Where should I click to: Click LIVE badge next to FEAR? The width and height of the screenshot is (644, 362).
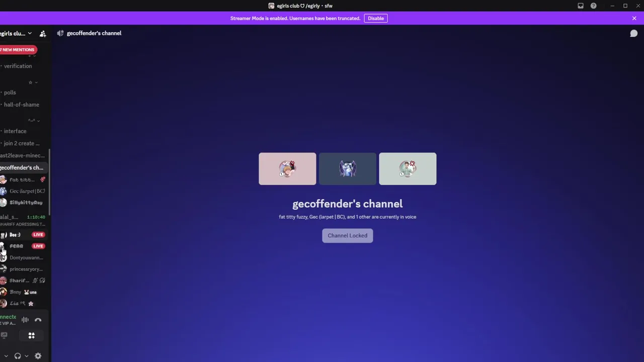pos(38,246)
